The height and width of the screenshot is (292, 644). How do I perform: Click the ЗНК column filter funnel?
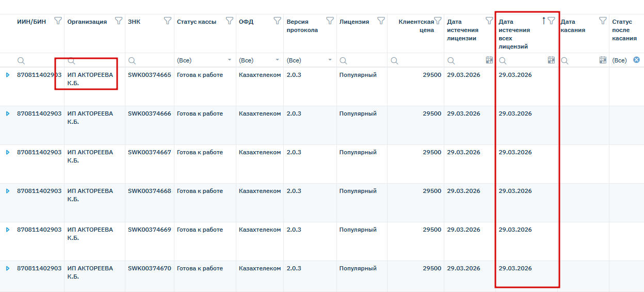[167, 21]
